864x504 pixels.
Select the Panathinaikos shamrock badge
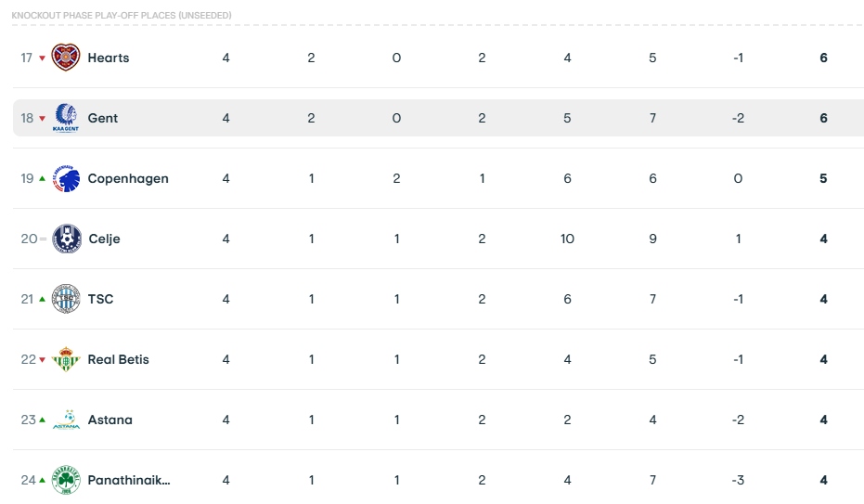coord(66,480)
